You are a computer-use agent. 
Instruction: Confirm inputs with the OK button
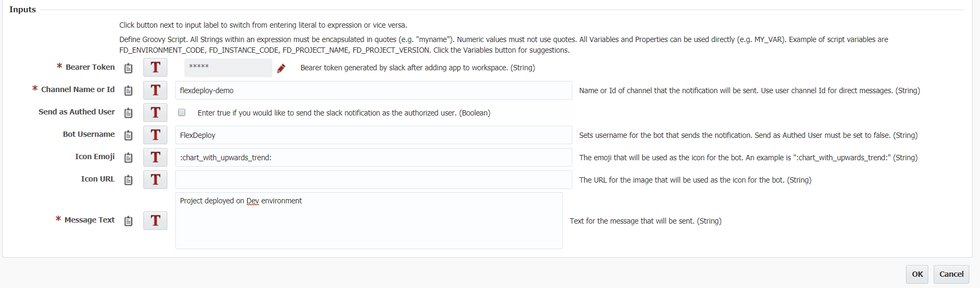click(917, 274)
